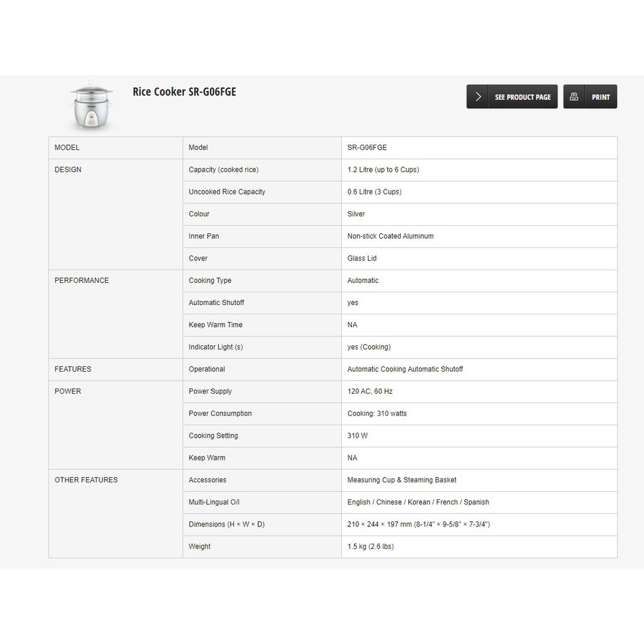This screenshot has height=644, width=644.
Task: Select the 1.5 kg (2.6 lbs) weight value
Action: coord(370,547)
